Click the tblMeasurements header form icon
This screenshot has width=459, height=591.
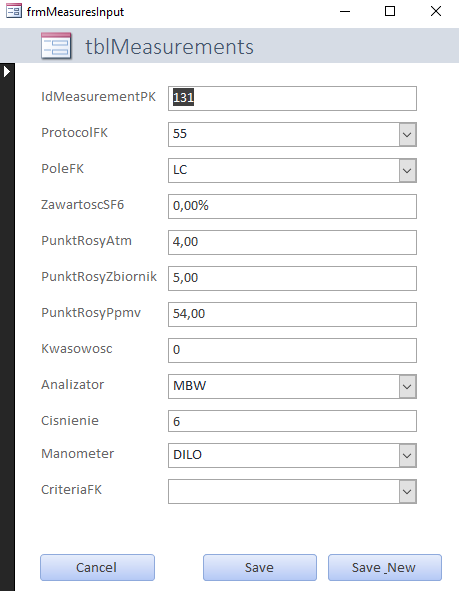[x=56, y=46]
